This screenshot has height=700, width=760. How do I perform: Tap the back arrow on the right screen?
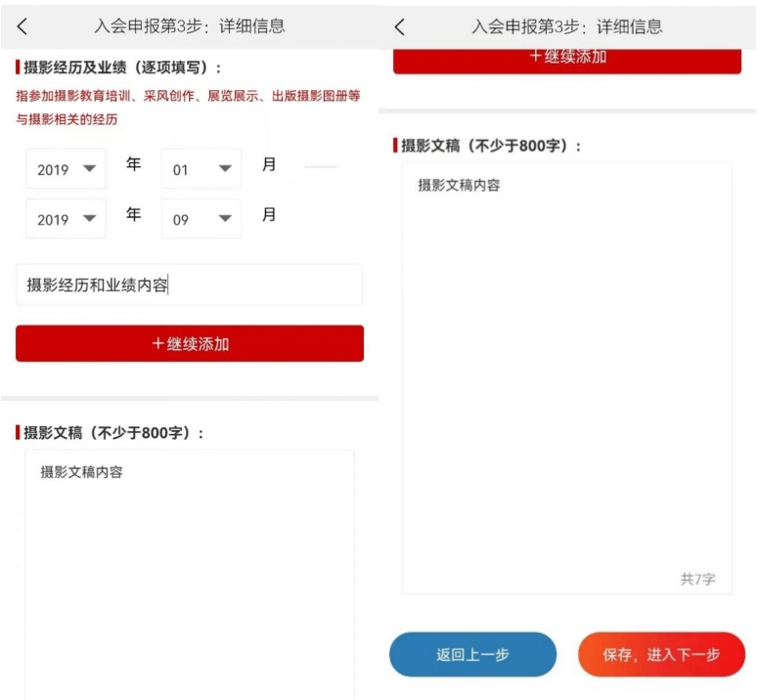[x=399, y=27]
